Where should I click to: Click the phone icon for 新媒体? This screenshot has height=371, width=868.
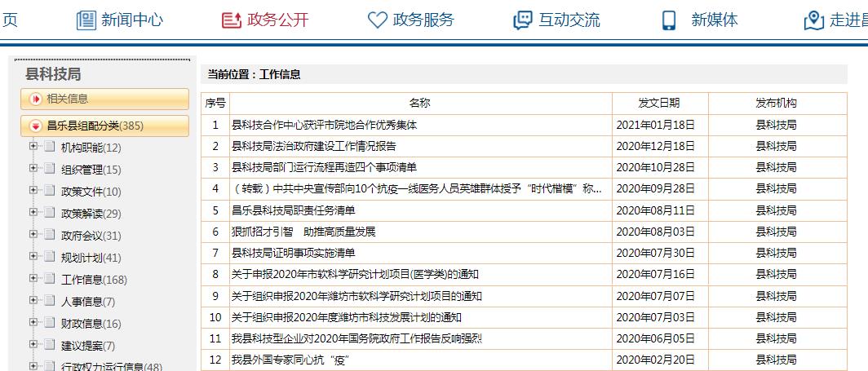click(x=669, y=20)
